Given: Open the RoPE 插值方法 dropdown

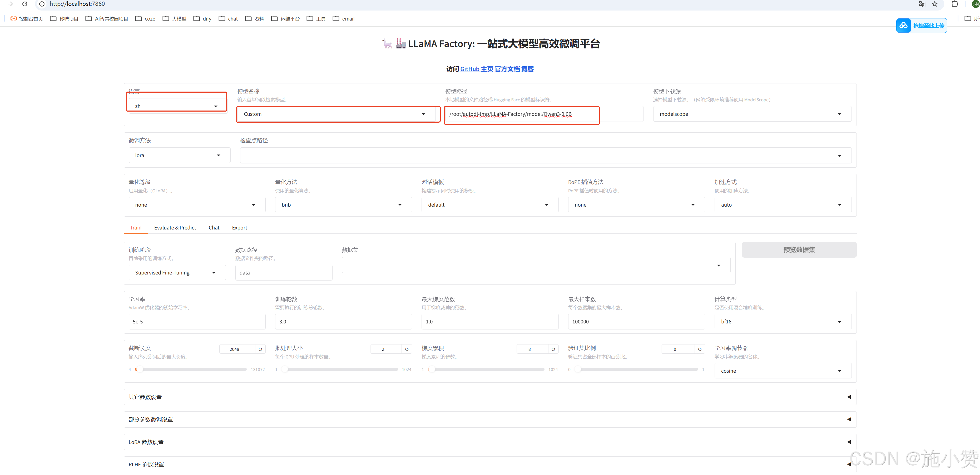Looking at the screenshot, I should point(636,204).
